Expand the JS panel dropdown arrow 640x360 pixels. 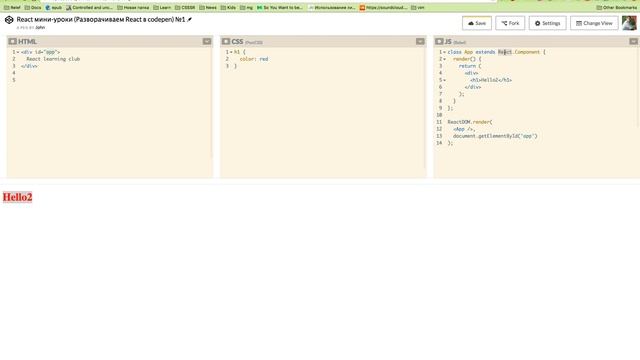click(x=633, y=41)
